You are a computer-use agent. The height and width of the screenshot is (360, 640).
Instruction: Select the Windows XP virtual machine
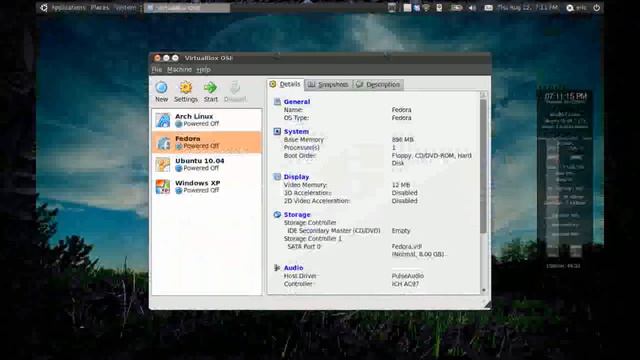coord(207,187)
